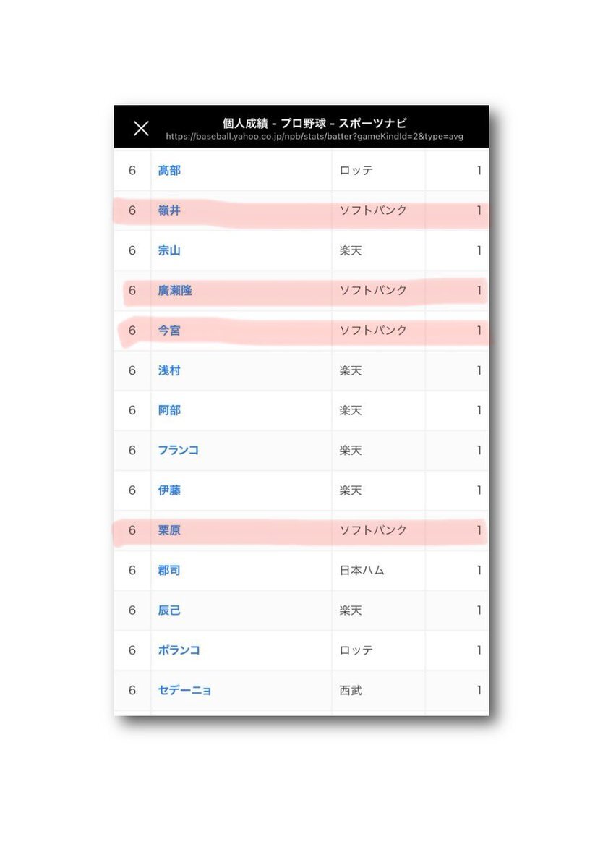Open the 浅村 player link
This screenshot has width=616, height=868.
[x=169, y=370]
